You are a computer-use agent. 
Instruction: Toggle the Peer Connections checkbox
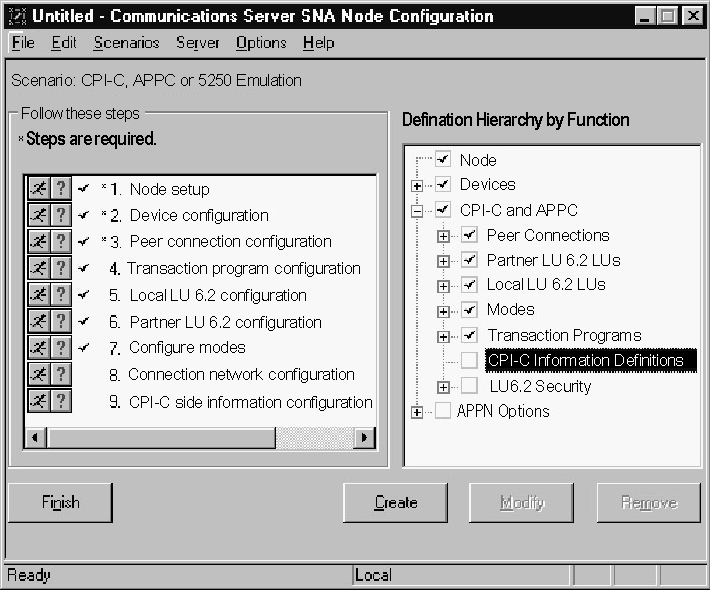469,235
